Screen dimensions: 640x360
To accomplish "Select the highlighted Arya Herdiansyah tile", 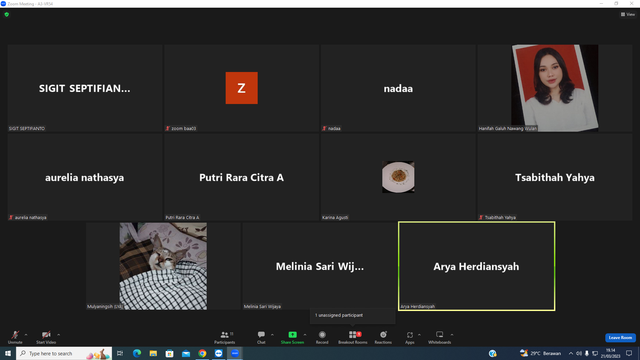I will click(x=476, y=266).
